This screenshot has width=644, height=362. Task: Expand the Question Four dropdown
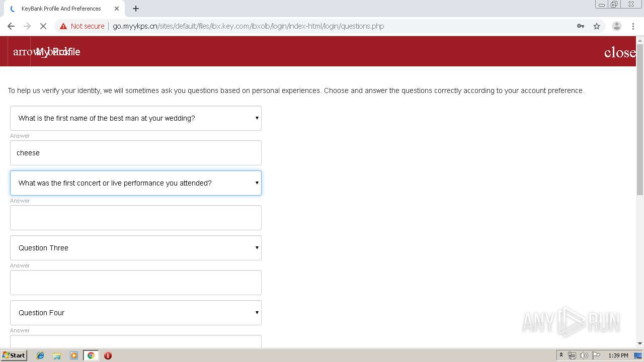(136, 313)
